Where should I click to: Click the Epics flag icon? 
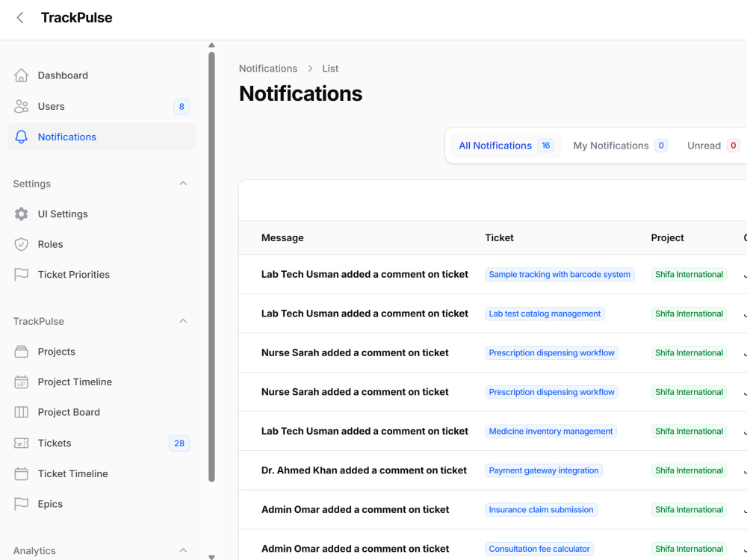tap(21, 504)
